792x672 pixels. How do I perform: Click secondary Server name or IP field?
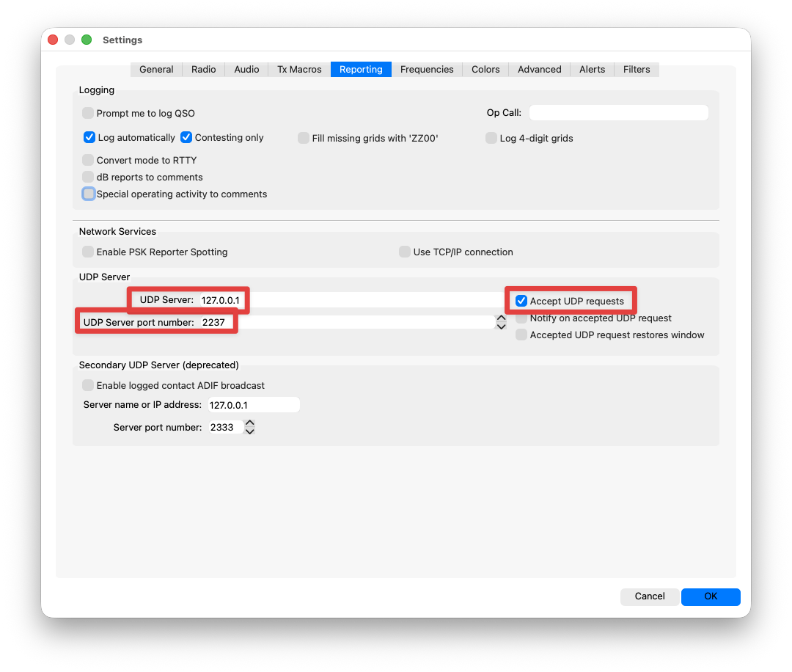(x=253, y=405)
